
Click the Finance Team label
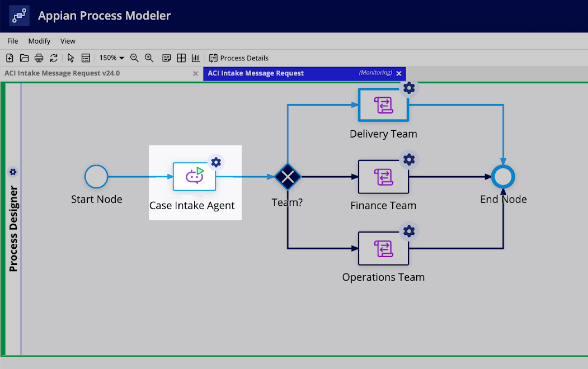383,205
